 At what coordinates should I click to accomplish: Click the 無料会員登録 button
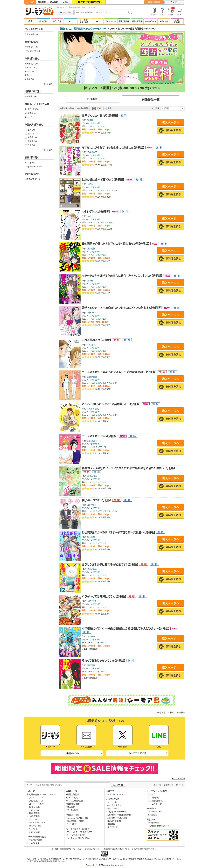pos(154,2)
